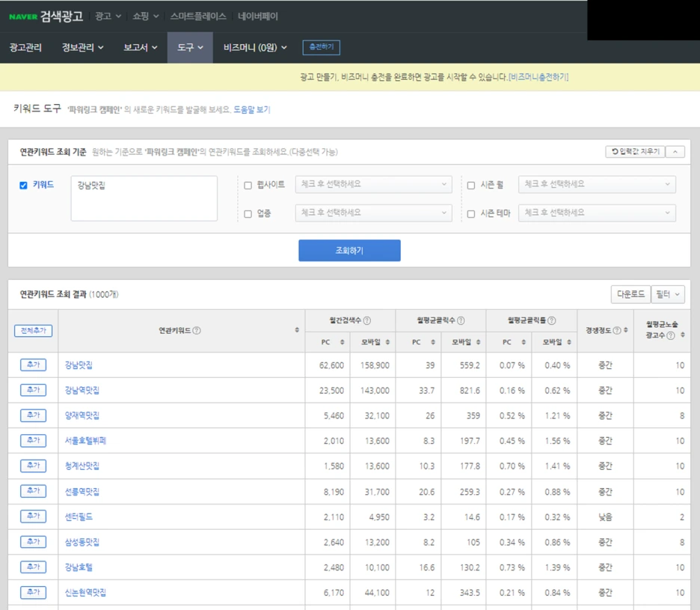Viewport: 700px width, 610px height.
Task: Open 네이버페이 in top bar
Action: click(257, 16)
